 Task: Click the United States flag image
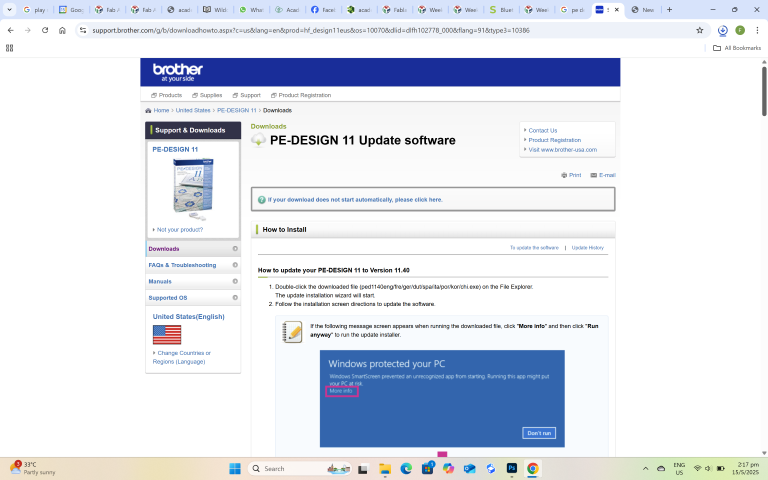pos(167,335)
